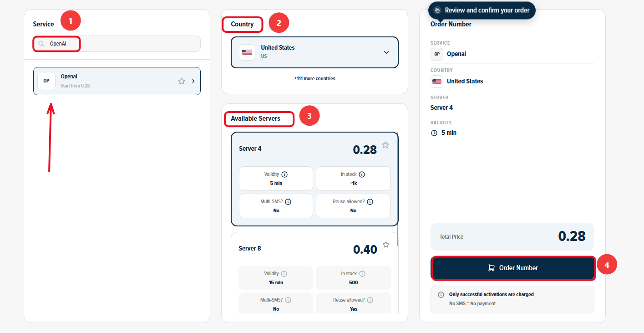Show info for Server 4 Validity
Image resolution: width=644 pixels, height=333 pixels.
click(x=284, y=174)
